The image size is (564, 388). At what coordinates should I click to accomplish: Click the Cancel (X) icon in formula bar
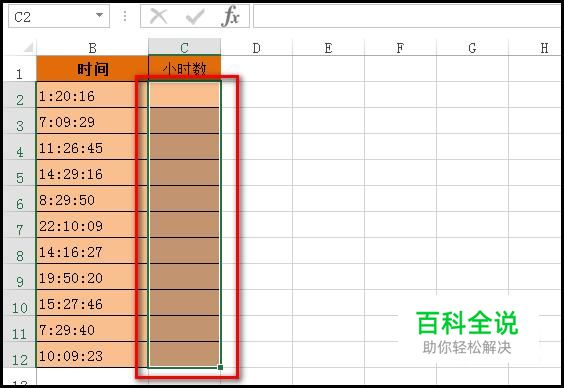tap(158, 16)
